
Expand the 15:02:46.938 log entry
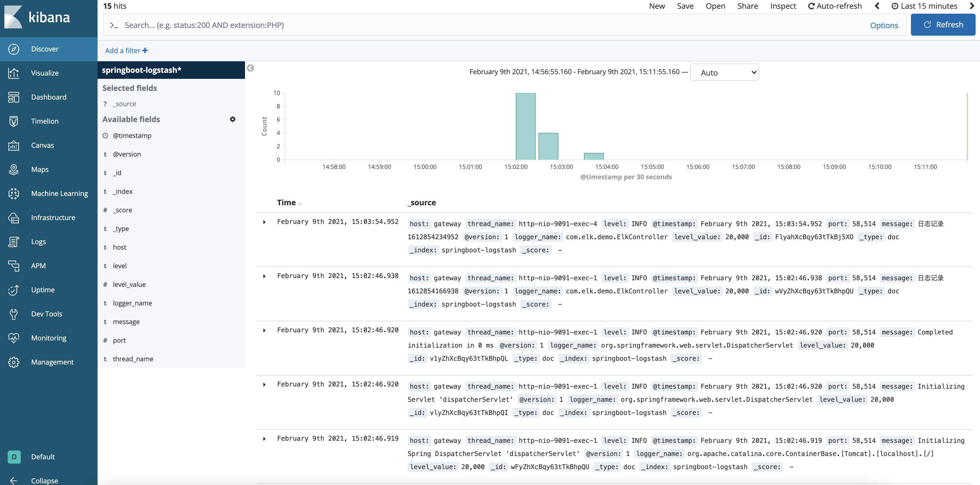[264, 276]
